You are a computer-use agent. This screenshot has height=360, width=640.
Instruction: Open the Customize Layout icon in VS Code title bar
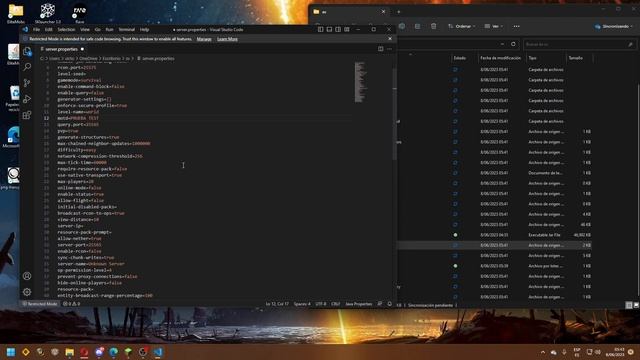347,29
